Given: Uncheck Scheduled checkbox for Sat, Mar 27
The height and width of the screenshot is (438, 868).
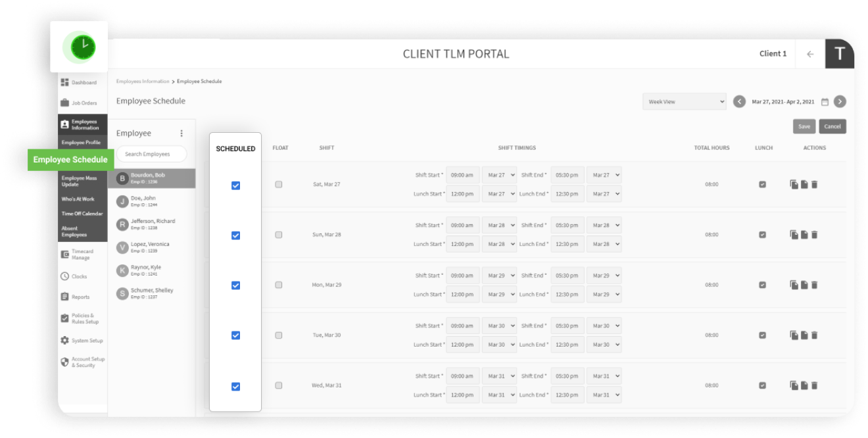Looking at the screenshot, I should click(235, 185).
